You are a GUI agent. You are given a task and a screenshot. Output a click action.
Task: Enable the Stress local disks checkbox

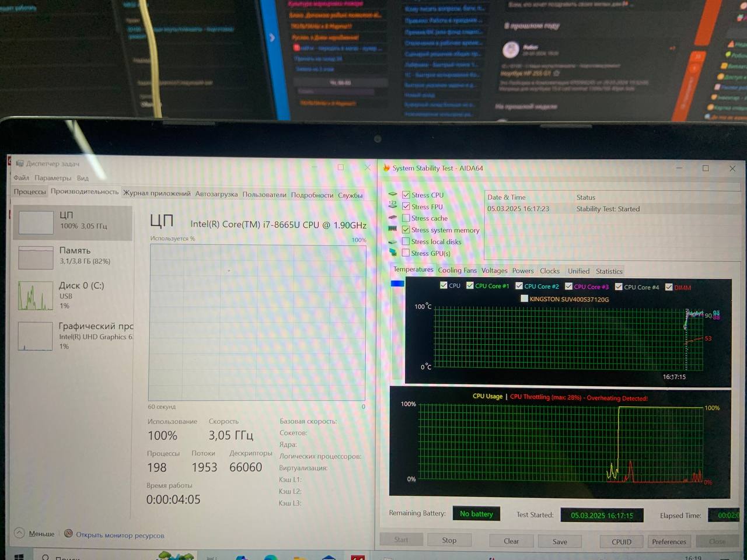406,241
